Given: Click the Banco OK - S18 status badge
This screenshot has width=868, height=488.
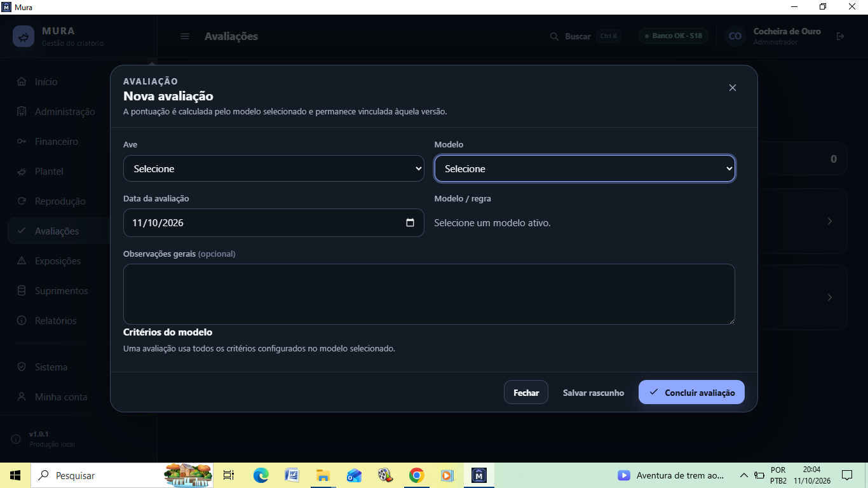Looking at the screenshot, I should 674,36.
